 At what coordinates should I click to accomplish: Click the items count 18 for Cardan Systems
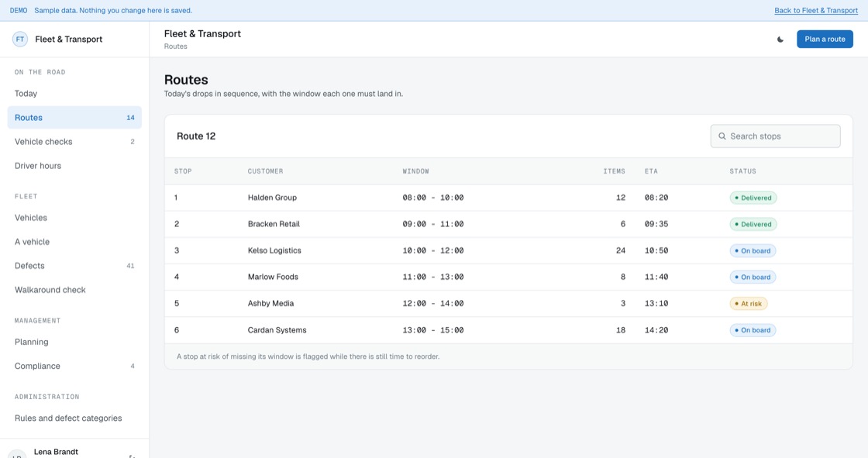pyautogui.click(x=621, y=330)
